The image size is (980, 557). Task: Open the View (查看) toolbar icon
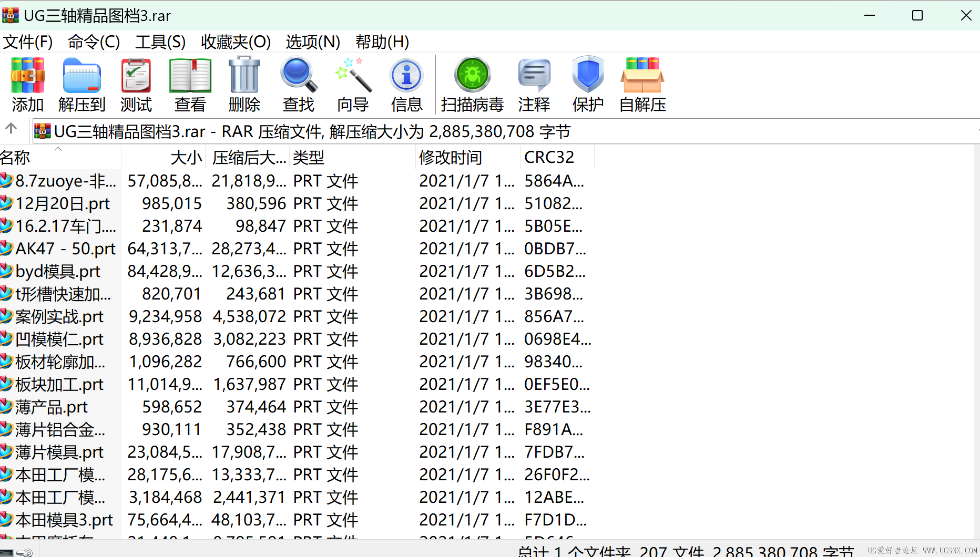190,84
